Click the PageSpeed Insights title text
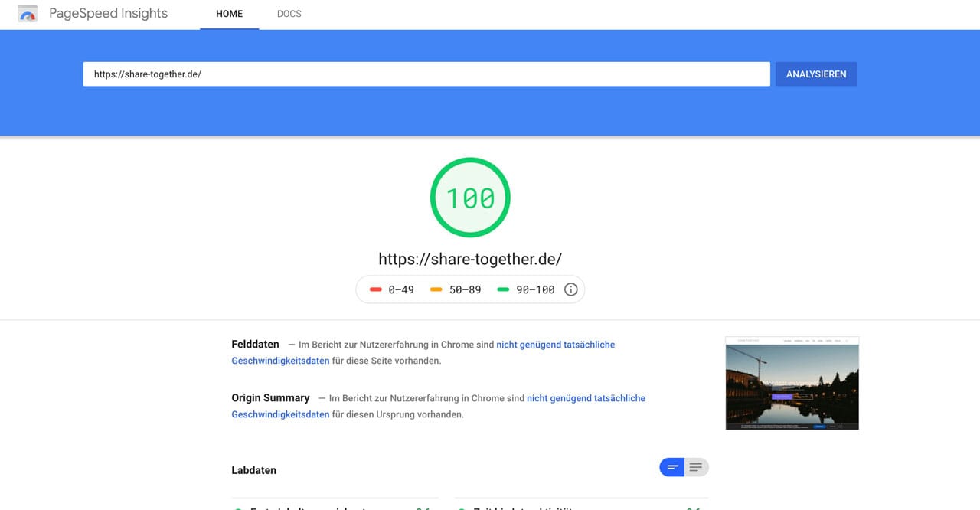Screen dimensions: 980x510 pos(108,14)
